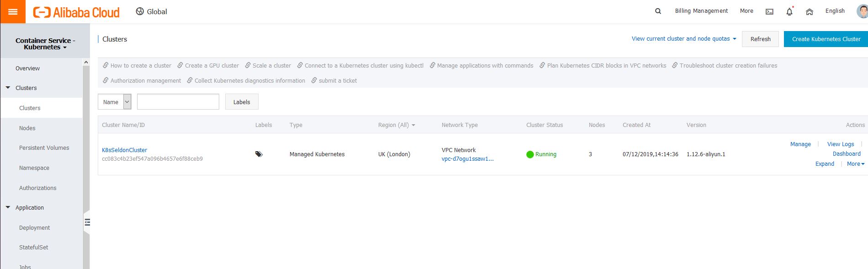Click the search magnifier icon

pyautogui.click(x=658, y=11)
